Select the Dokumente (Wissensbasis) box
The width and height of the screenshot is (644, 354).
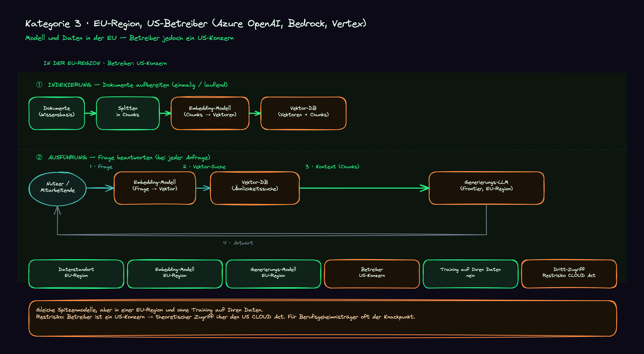(x=57, y=113)
